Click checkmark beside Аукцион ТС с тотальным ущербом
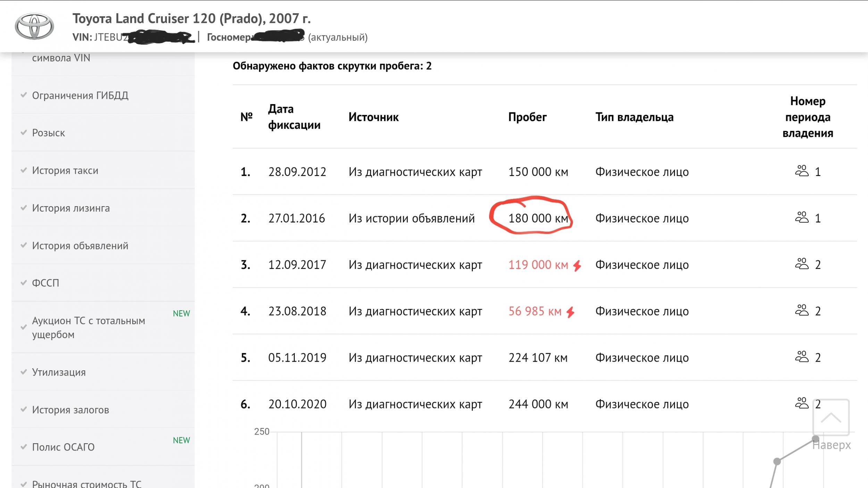 point(24,327)
